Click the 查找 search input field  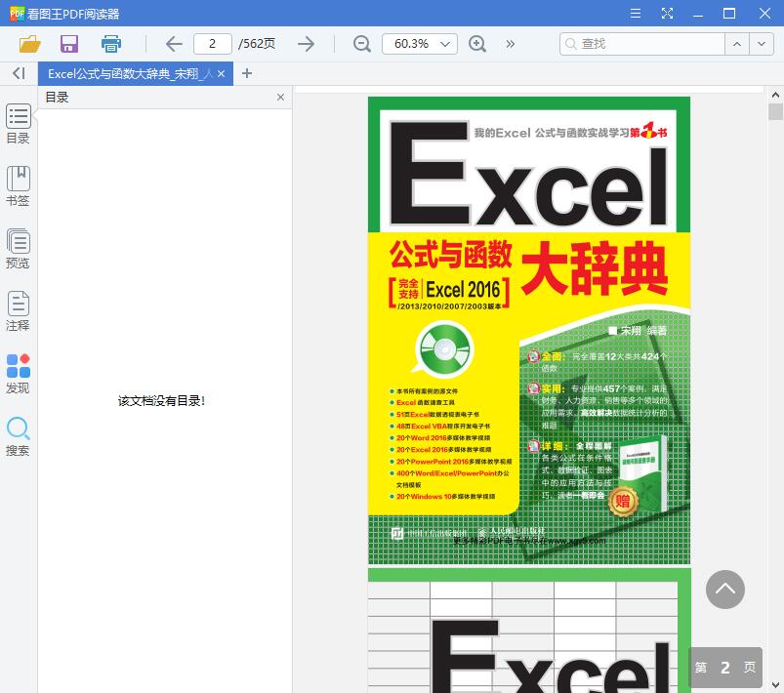pos(642,44)
